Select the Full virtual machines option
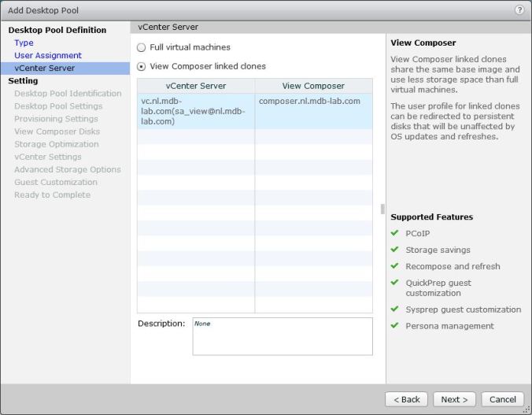This screenshot has width=532, height=415. [x=142, y=48]
